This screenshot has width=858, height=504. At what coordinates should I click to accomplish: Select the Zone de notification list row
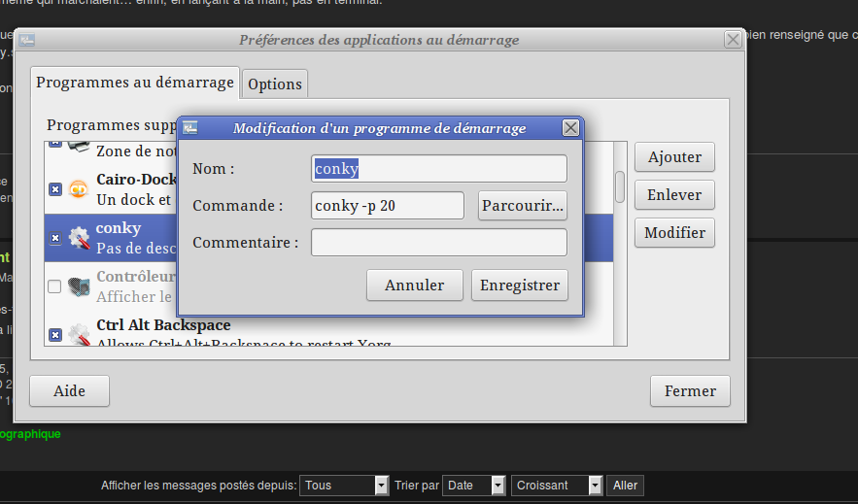click(111, 151)
